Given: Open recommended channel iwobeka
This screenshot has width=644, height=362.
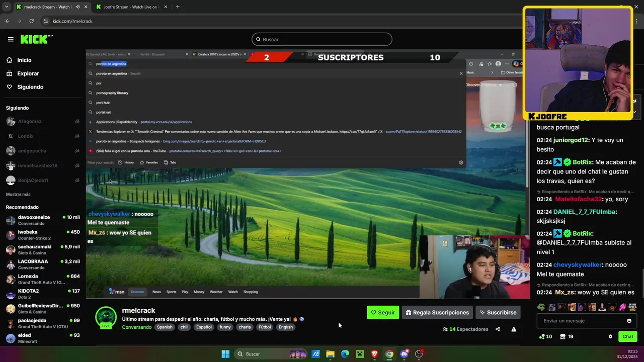Looking at the screenshot, I should point(43,235).
